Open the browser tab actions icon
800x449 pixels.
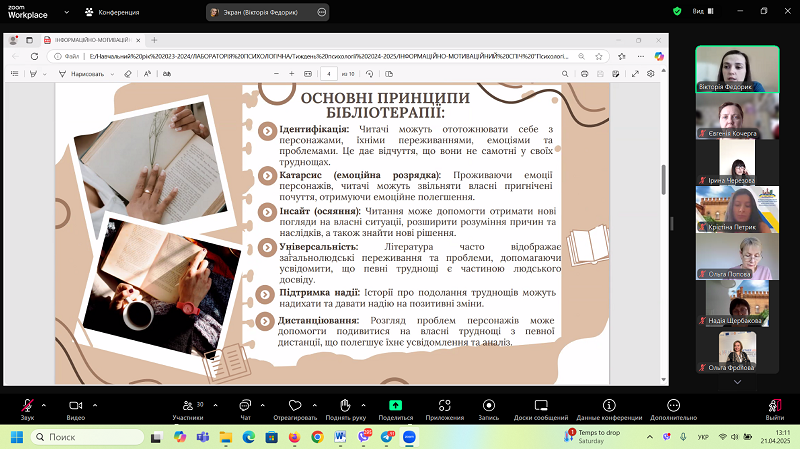pyautogui.click(x=29, y=40)
